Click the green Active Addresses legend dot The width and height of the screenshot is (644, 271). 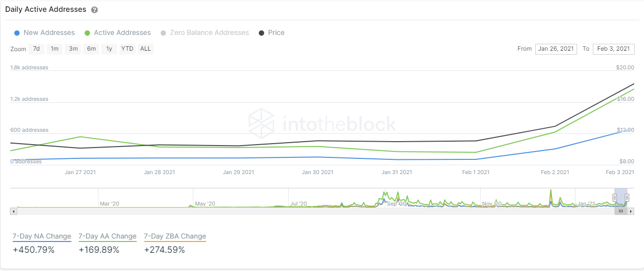87,33
